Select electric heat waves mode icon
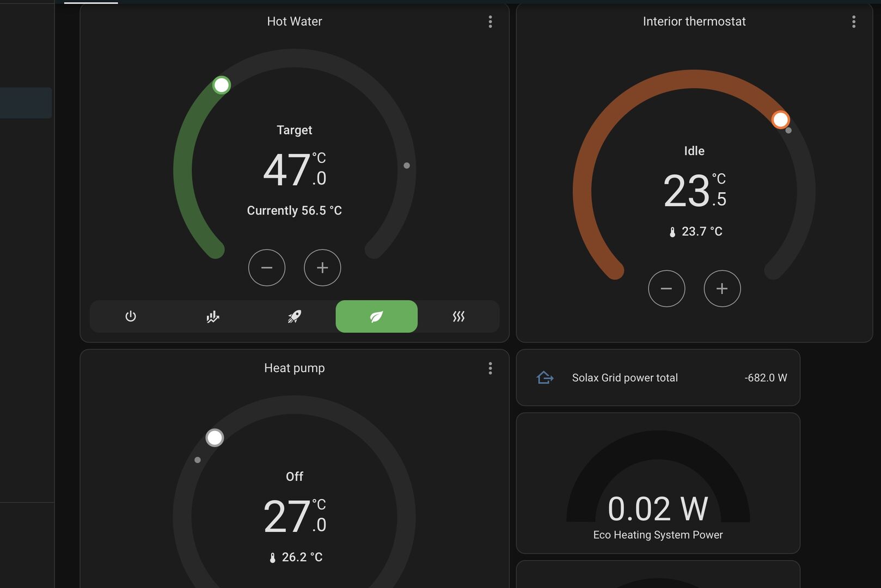 (x=458, y=316)
